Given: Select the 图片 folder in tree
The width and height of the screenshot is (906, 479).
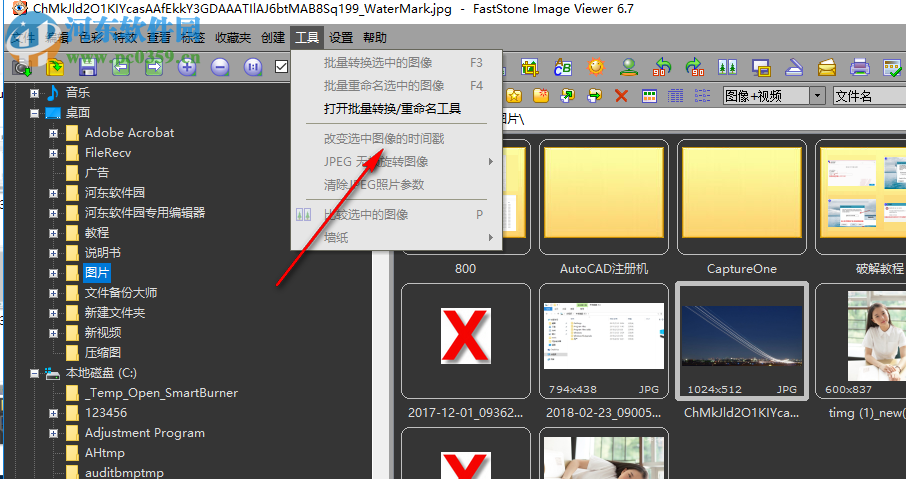Looking at the screenshot, I should click(x=97, y=273).
